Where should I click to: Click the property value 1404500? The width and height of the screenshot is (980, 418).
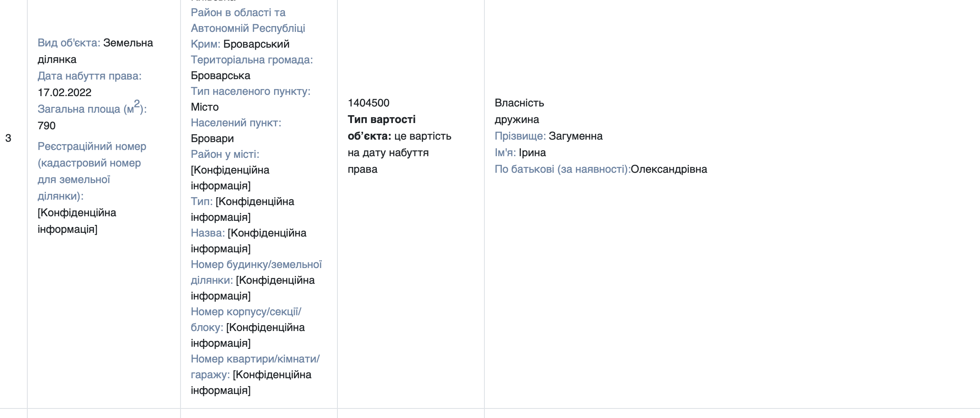pyautogui.click(x=368, y=103)
